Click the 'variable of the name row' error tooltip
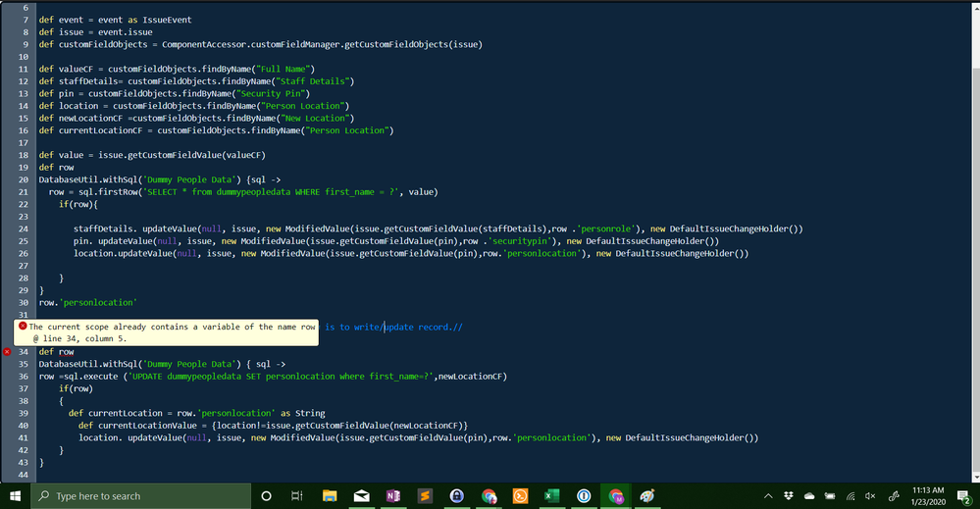Image resolution: width=980 pixels, height=509 pixels. coord(166,332)
